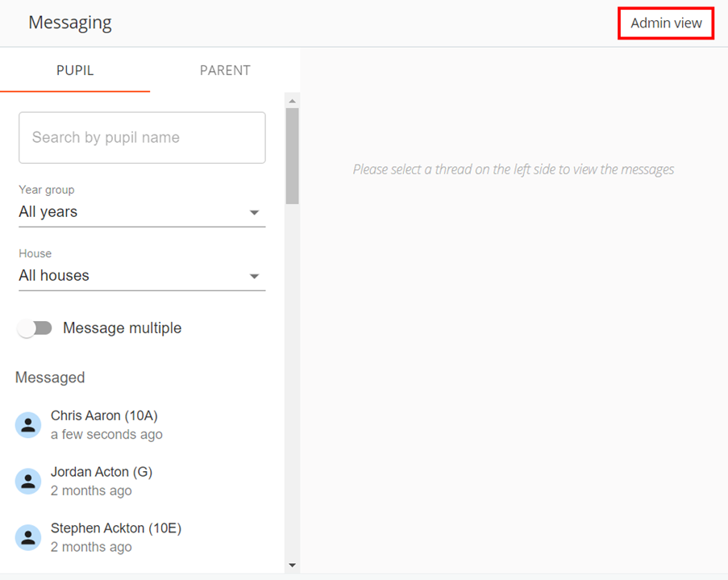Screen dimensions: 728x580
Task: Click the House dropdown arrow icon
Action: (255, 276)
